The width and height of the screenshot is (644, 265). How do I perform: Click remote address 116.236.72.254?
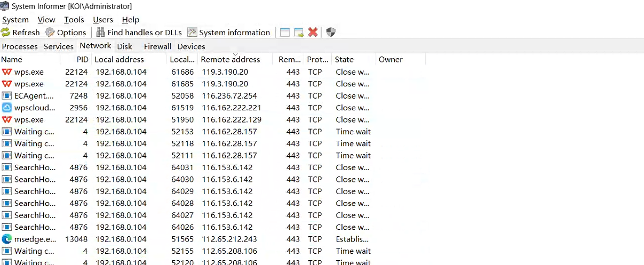click(229, 96)
